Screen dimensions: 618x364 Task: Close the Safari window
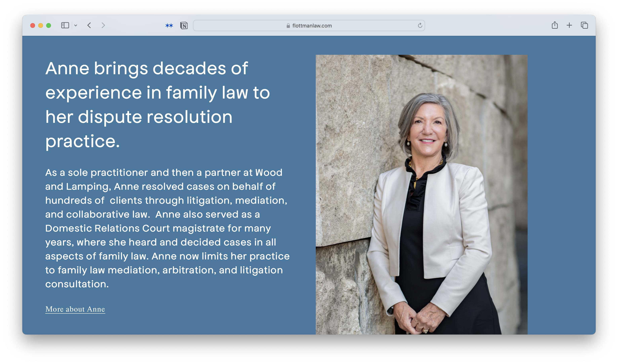tap(33, 25)
